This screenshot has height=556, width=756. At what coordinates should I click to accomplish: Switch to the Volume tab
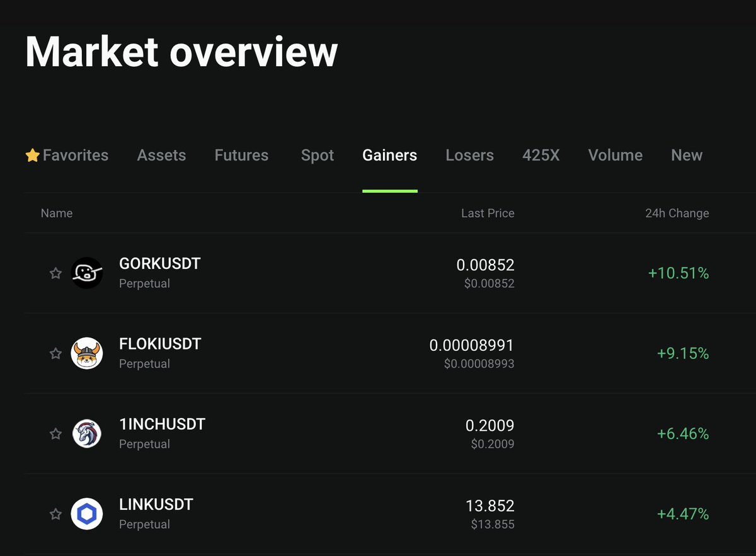pyautogui.click(x=616, y=155)
